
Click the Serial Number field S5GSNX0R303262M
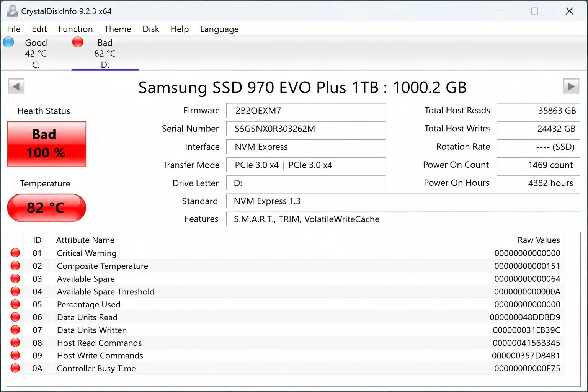306,129
